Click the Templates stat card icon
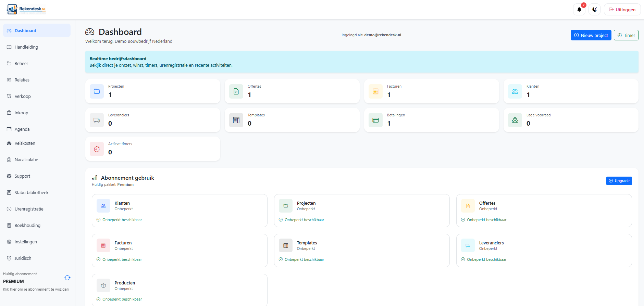Screen dimensions: 644x306 click(x=236, y=120)
